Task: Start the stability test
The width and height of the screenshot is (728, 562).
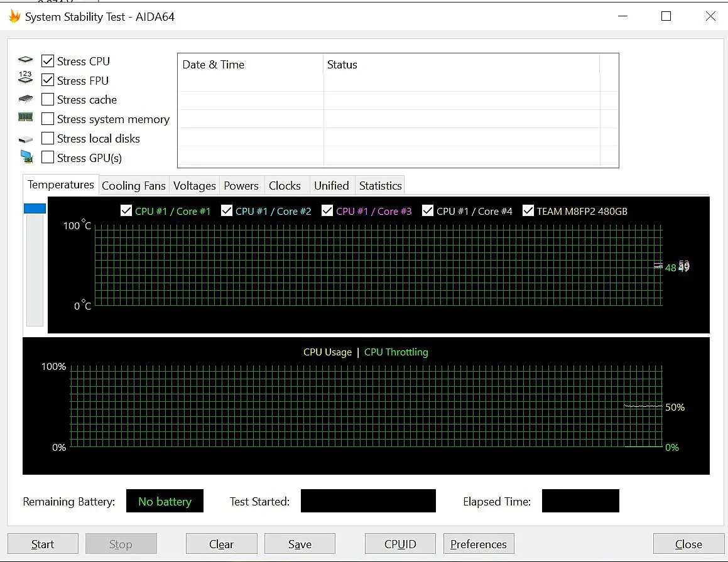Action: click(43, 544)
